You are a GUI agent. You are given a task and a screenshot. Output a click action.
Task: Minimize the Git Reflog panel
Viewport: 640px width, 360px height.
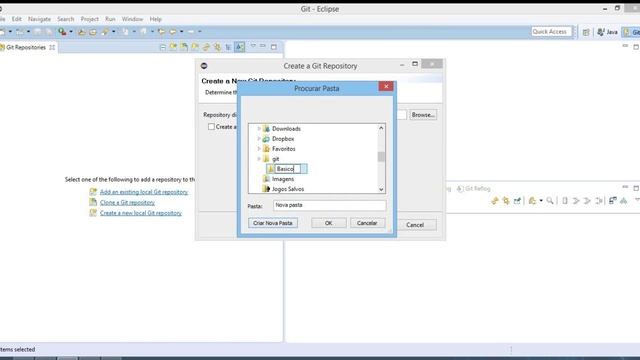(x=625, y=187)
